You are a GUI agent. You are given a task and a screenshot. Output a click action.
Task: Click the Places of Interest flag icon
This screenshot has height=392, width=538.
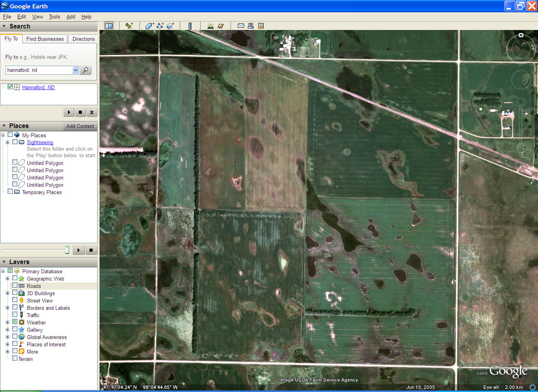(22, 344)
